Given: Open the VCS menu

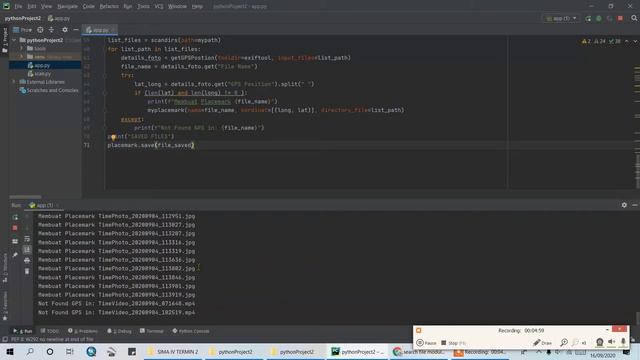Looking at the screenshot, I should coord(159,7).
